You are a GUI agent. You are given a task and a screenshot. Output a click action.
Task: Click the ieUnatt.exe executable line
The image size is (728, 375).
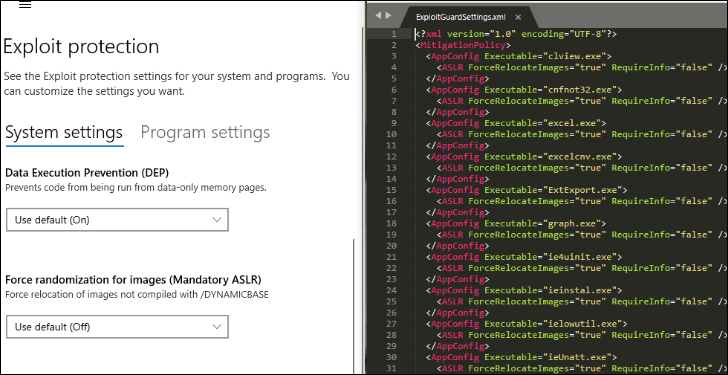(521, 357)
